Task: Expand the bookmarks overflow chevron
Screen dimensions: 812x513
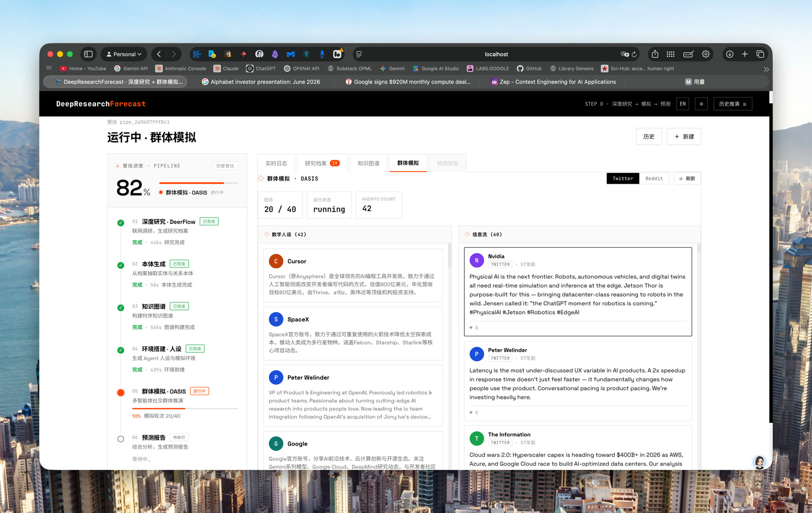Action: (x=766, y=69)
